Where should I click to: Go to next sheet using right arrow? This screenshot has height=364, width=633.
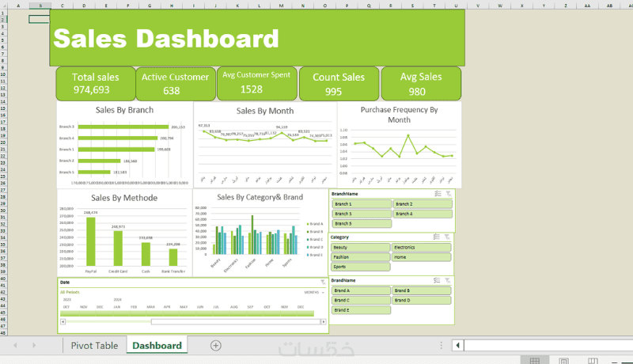coord(34,346)
